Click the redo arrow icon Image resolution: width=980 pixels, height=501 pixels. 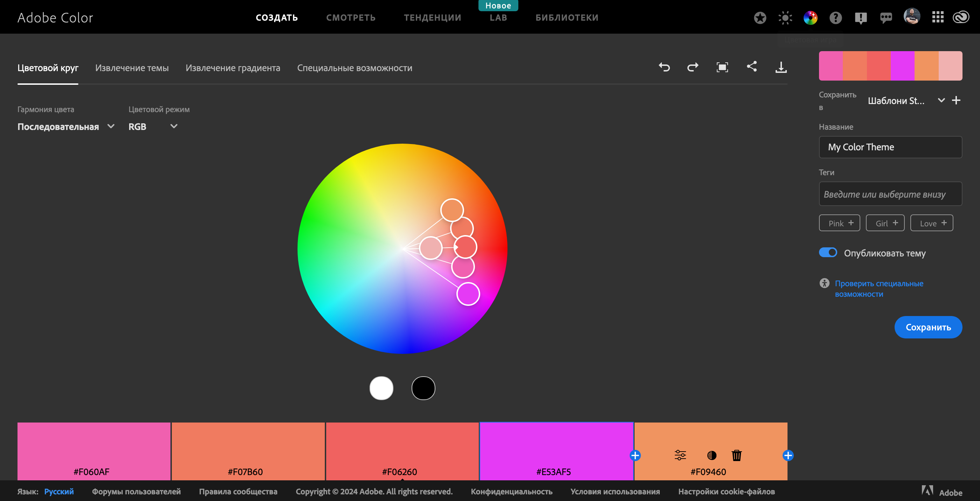(x=692, y=67)
